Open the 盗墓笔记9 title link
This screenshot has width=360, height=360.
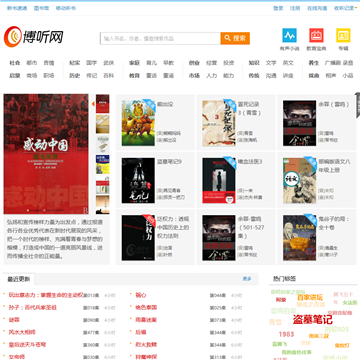pyautogui.click(x=169, y=162)
